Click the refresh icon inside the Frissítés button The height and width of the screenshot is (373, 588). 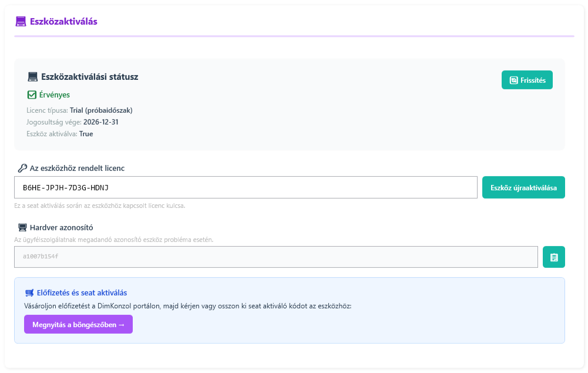[x=513, y=80]
